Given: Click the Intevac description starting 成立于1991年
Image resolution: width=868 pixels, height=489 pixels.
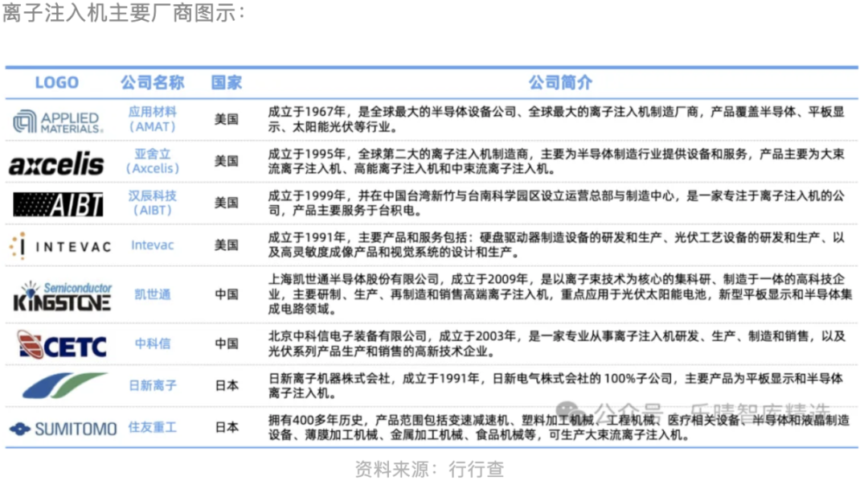Looking at the screenshot, I should click(556, 244).
